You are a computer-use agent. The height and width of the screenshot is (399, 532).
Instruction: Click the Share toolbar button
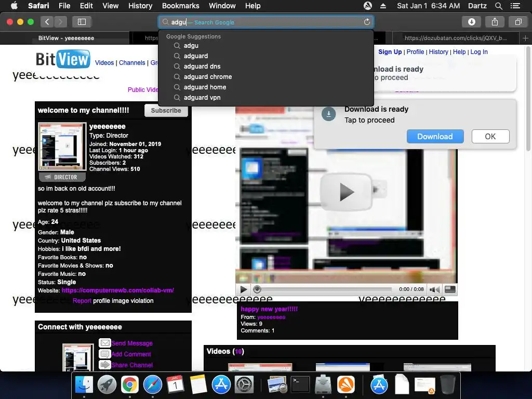[495, 22]
